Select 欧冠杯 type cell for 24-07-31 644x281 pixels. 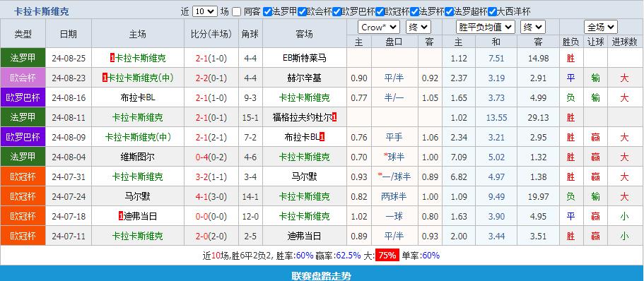click(x=23, y=177)
